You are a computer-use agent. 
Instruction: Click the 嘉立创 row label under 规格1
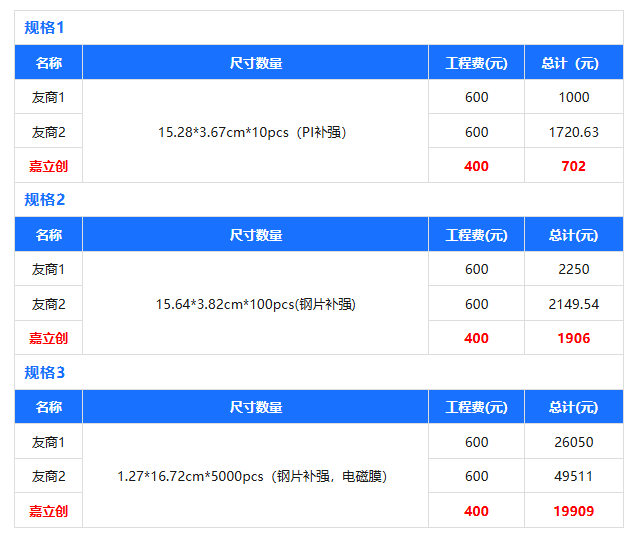(48, 166)
